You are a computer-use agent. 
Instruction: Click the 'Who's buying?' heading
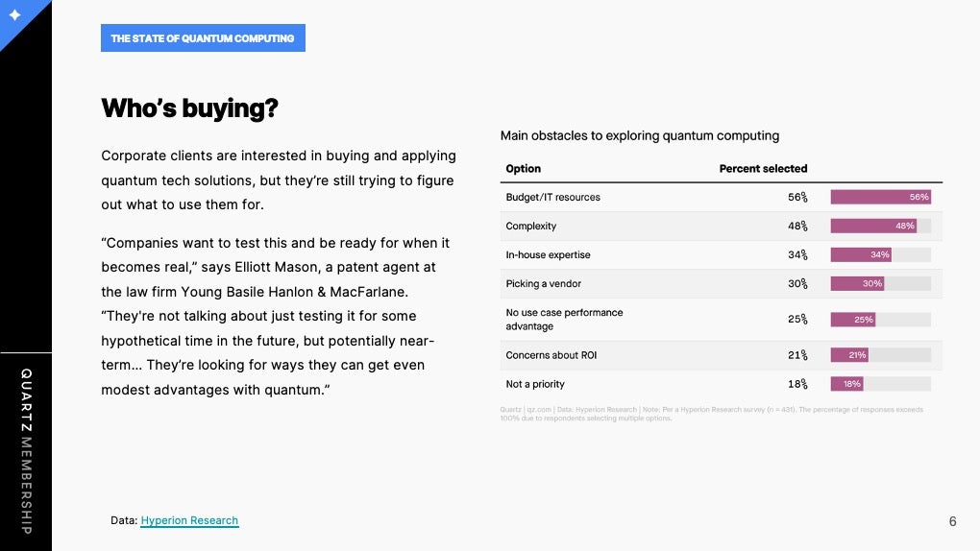point(189,108)
